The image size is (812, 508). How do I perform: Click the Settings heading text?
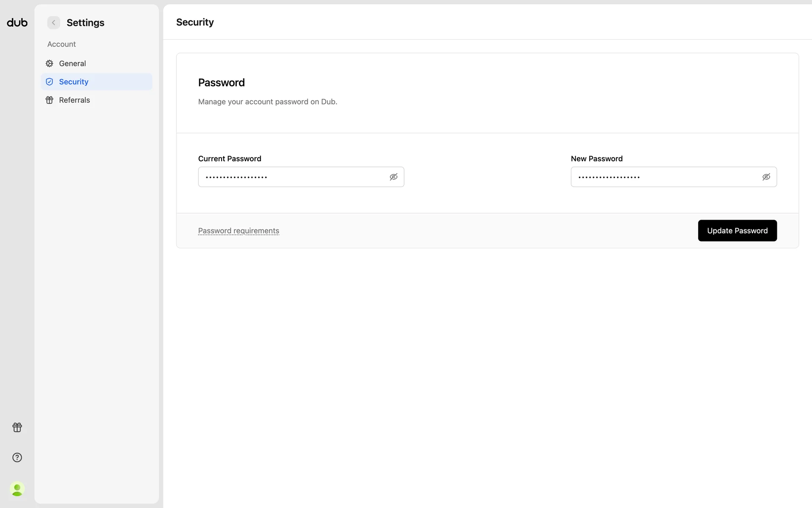tap(85, 22)
